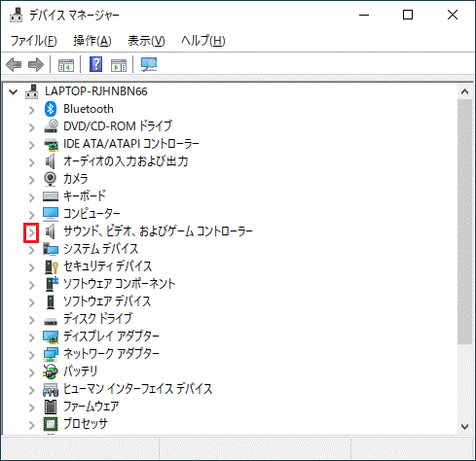476x461 pixels.
Task: Expand the DVD/CD-ROM ドライブ category
Action: [31, 127]
